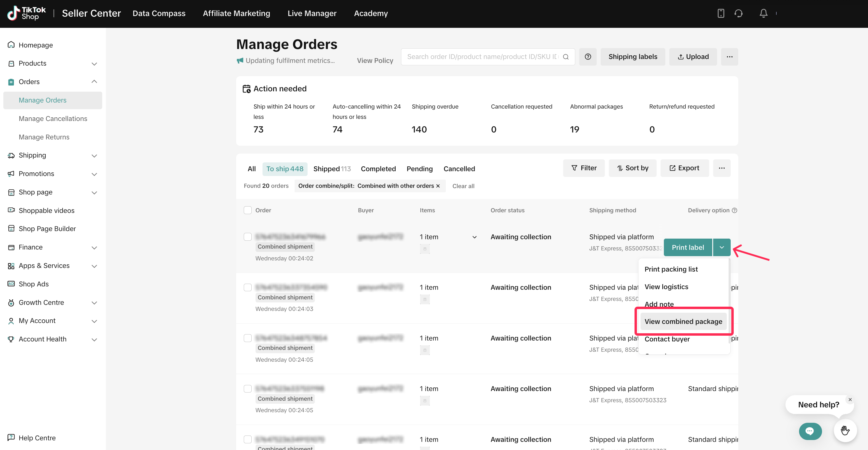Screen dimensions: 868x450
Task: Click the Clear all filters link
Action: point(463,186)
